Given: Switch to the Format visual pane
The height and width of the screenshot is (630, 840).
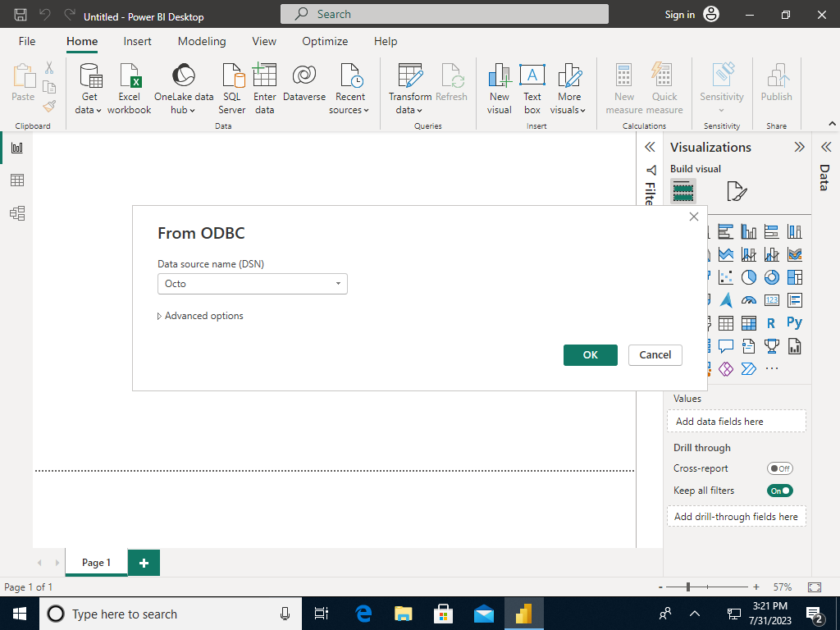Looking at the screenshot, I should click(x=736, y=190).
